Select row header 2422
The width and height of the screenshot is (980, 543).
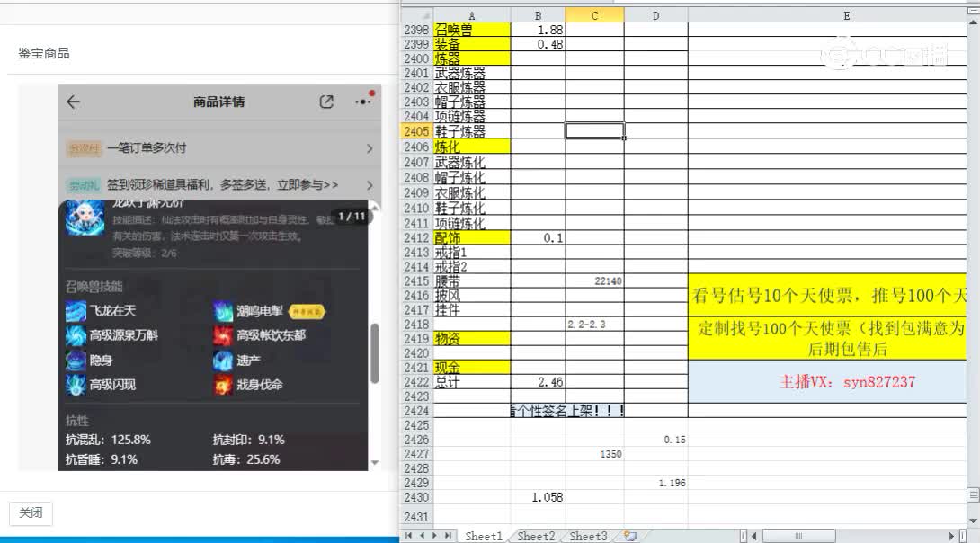(x=416, y=382)
